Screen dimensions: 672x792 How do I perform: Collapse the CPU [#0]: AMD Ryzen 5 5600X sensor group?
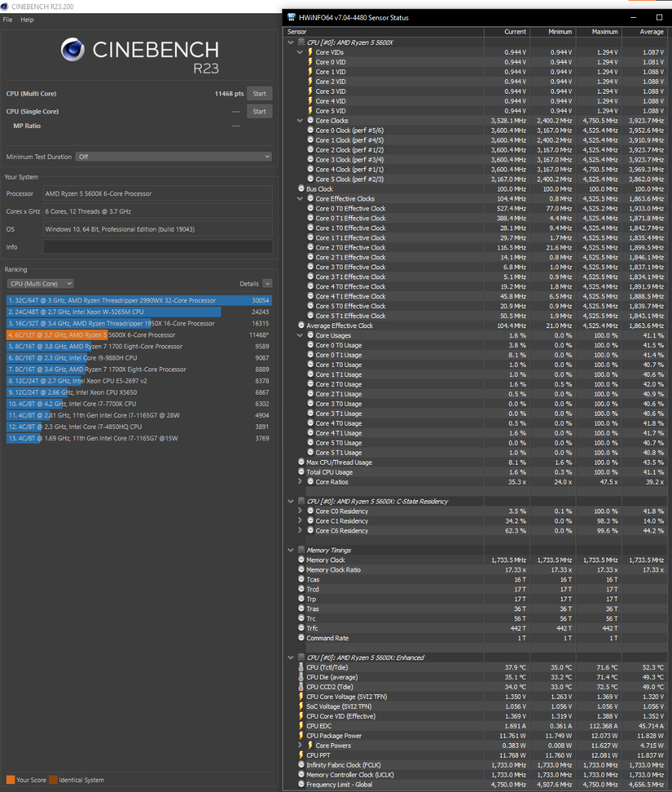pyautogui.click(x=291, y=42)
